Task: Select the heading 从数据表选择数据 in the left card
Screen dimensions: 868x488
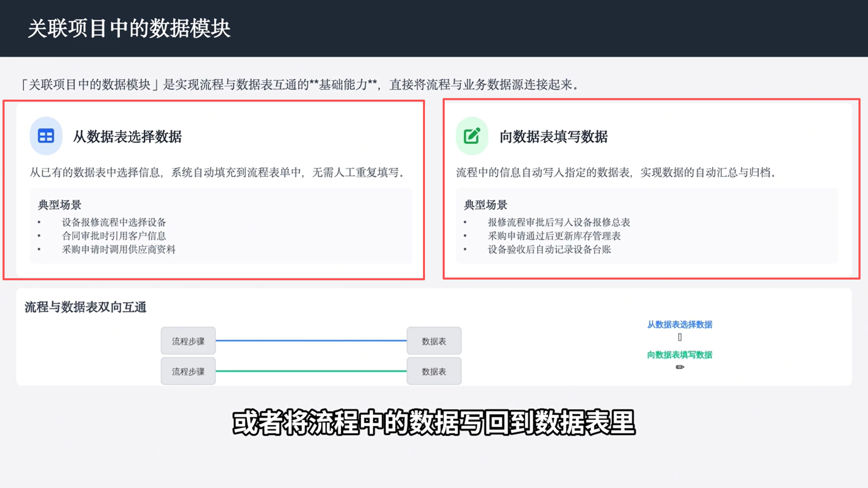Action: pyautogui.click(x=128, y=137)
